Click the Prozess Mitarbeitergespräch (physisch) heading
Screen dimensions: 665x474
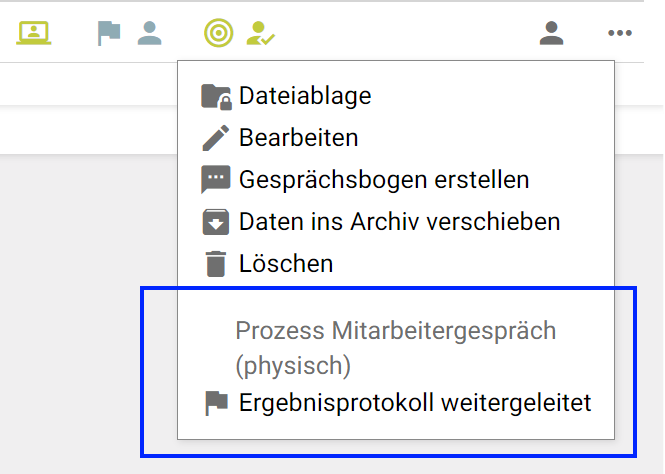coord(395,348)
